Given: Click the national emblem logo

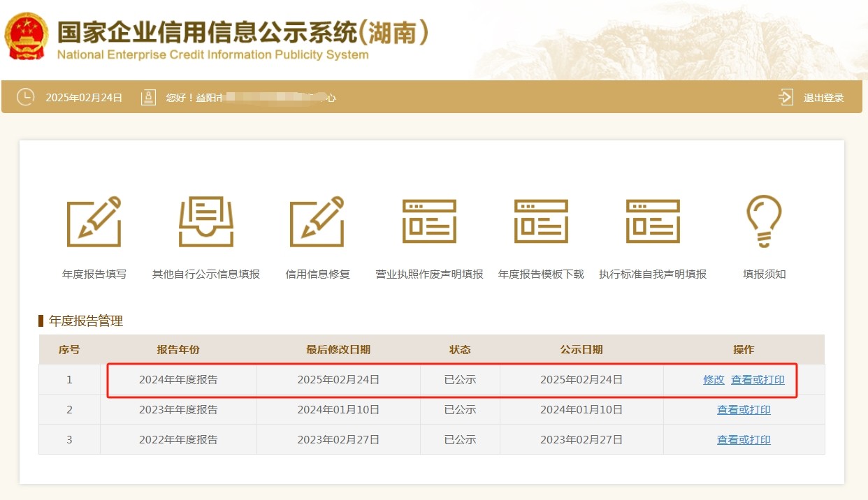Looking at the screenshot, I should tap(26, 36).
